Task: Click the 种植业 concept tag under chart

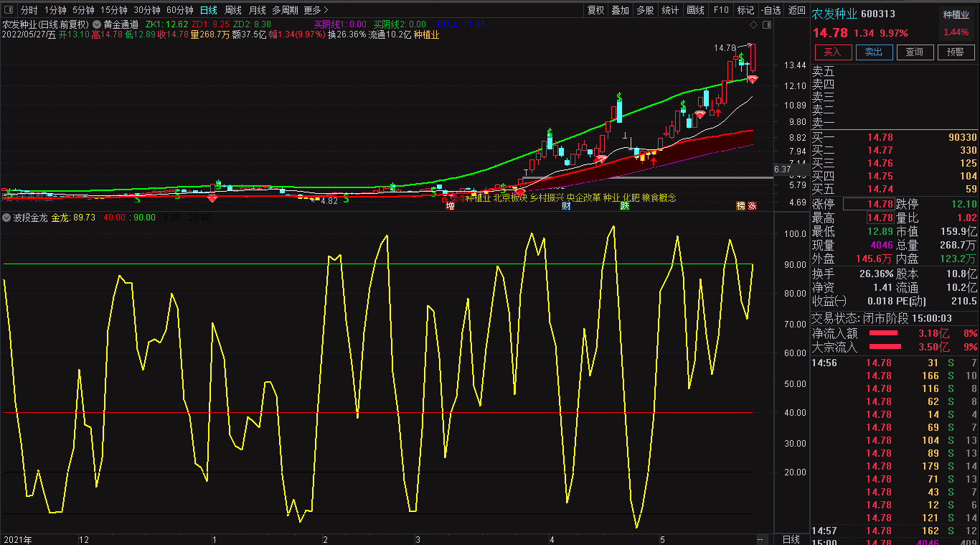Action: click(x=479, y=197)
